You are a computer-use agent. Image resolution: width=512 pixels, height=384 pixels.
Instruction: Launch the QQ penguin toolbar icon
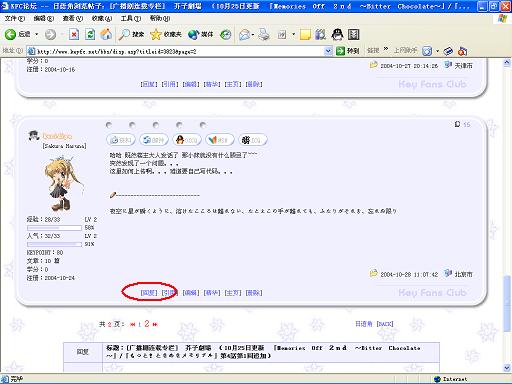337,34
